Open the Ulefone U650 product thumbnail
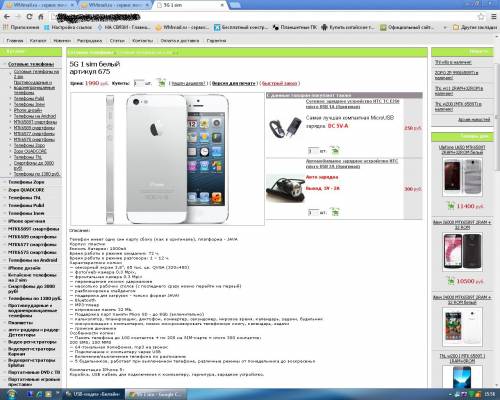The image size is (500, 400). pos(462,177)
